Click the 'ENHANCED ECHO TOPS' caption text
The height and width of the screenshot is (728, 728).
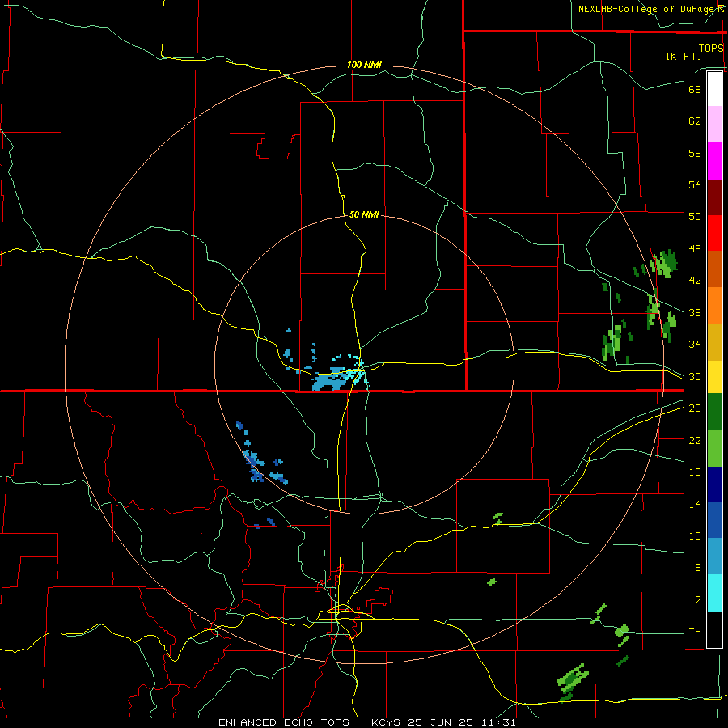point(284,722)
